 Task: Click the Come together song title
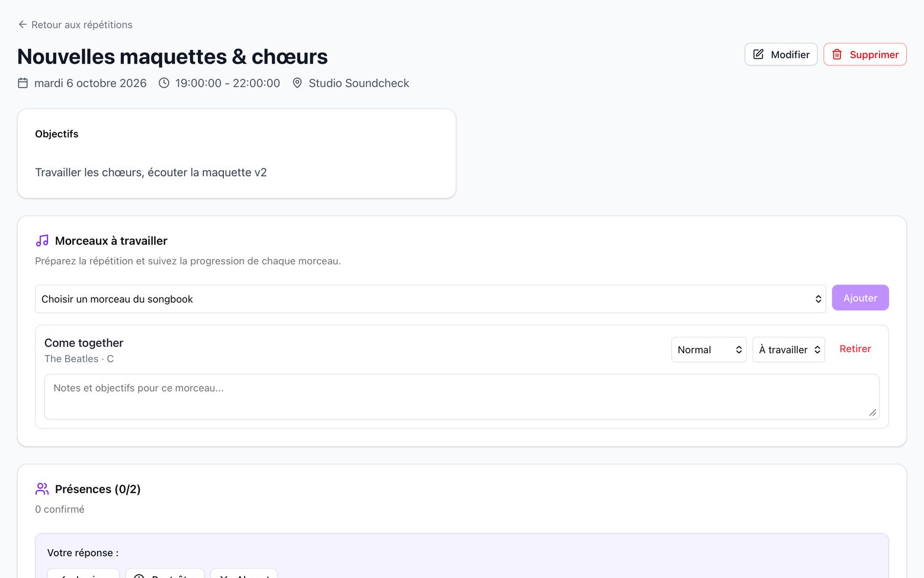coord(84,343)
